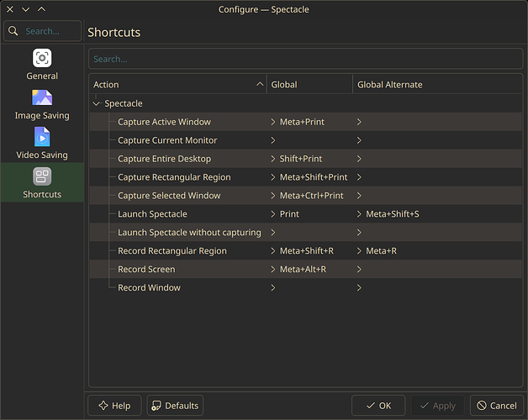Click the Print shortcut for Launch Spectacle
Image resolution: width=528 pixels, height=420 pixels.
(289, 214)
